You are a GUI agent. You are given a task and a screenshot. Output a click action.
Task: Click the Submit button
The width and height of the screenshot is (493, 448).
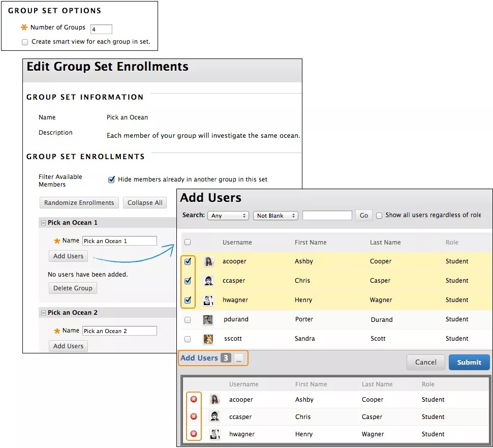pyautogui.click(x=469, y=362)
